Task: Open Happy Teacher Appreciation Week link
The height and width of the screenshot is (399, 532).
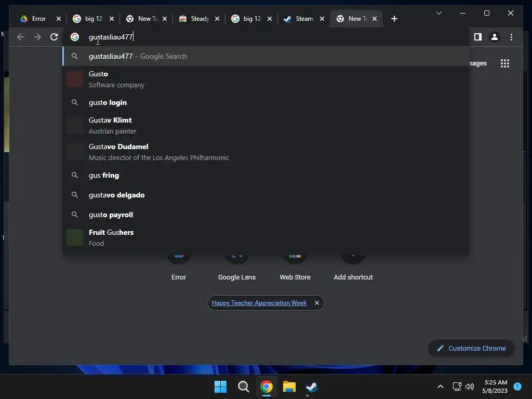Action: coord(259,303)
